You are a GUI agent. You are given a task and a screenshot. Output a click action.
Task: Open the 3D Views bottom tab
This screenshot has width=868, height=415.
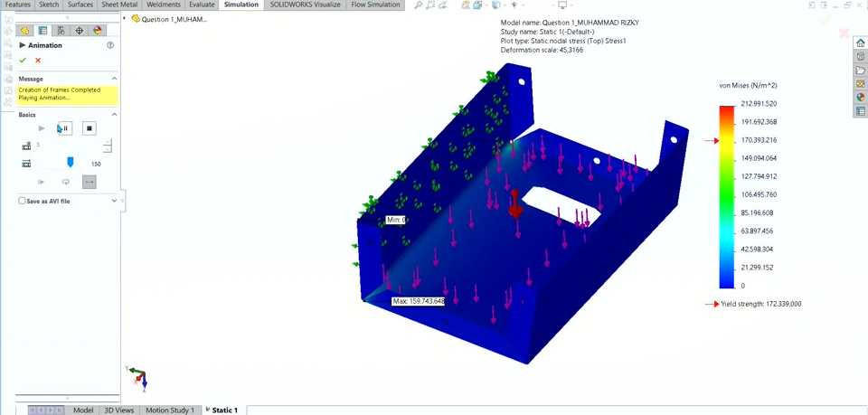119,410
